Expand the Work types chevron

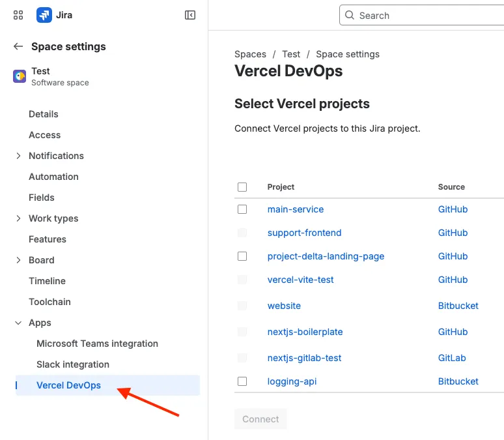[x=18, y=218]
